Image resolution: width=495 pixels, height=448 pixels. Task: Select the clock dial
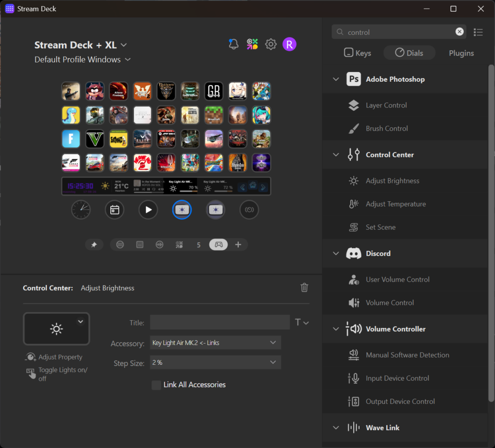tap(81, 210)
